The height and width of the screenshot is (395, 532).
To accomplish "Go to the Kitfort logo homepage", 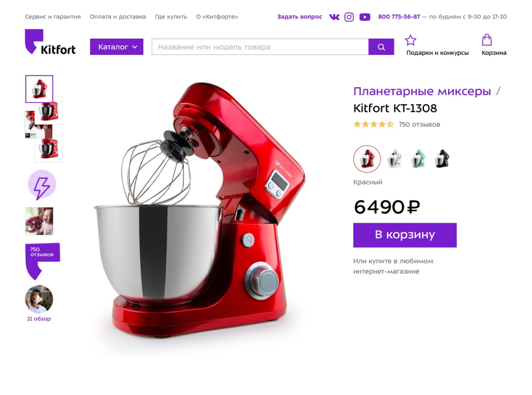I will (50, 42).
